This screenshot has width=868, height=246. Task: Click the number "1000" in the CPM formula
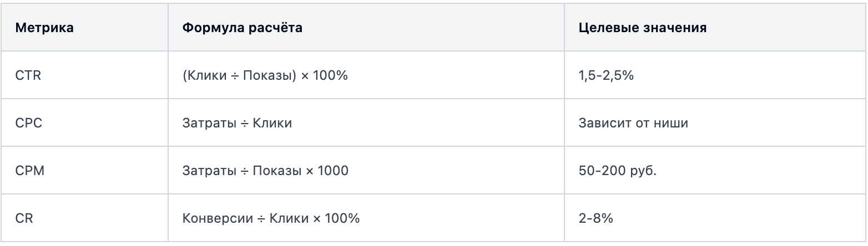(334, 171)
